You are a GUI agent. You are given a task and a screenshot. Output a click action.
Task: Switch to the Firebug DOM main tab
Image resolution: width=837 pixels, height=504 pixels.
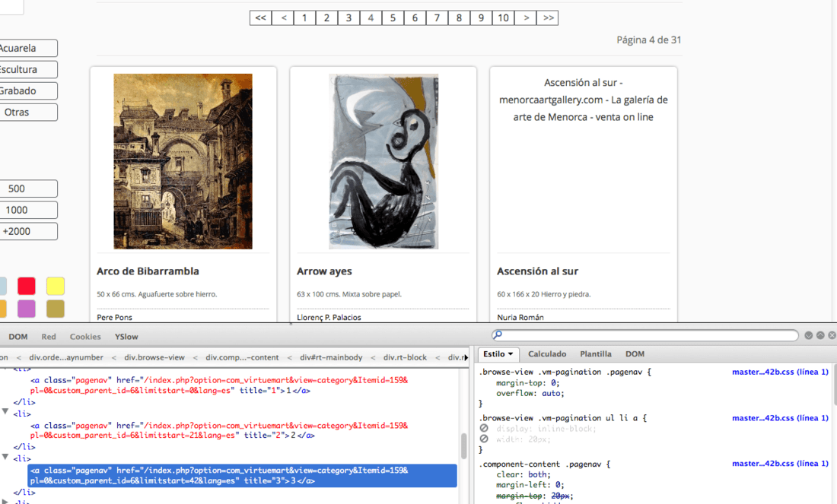[18, 337]
